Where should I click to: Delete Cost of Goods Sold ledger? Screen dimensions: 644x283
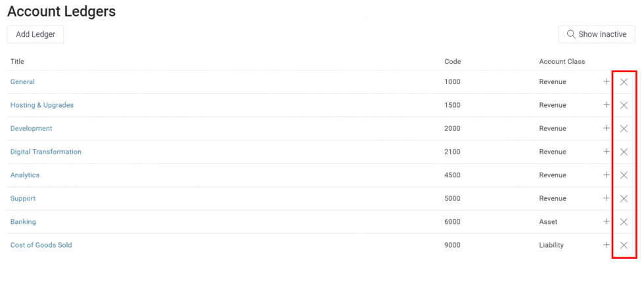click(624, 245)
